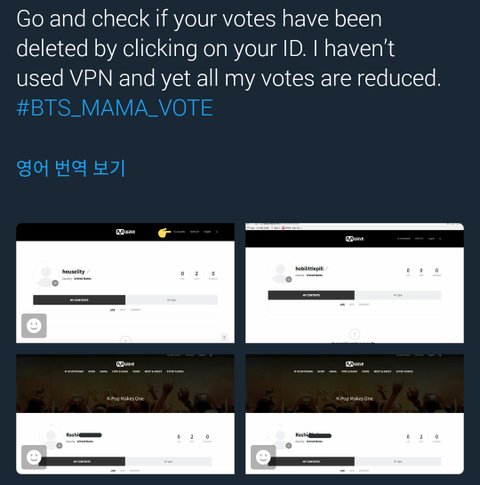Screen dimensions: 480x485
Task: Click the Mwave logo in hobilittlepill screenshot
Action: coord(355,239)
